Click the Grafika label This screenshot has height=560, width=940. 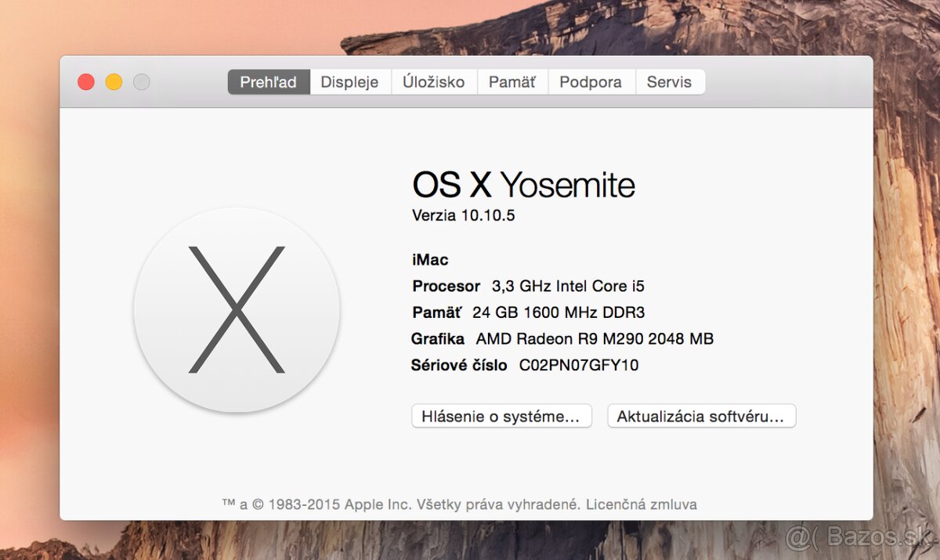(438, 339)
